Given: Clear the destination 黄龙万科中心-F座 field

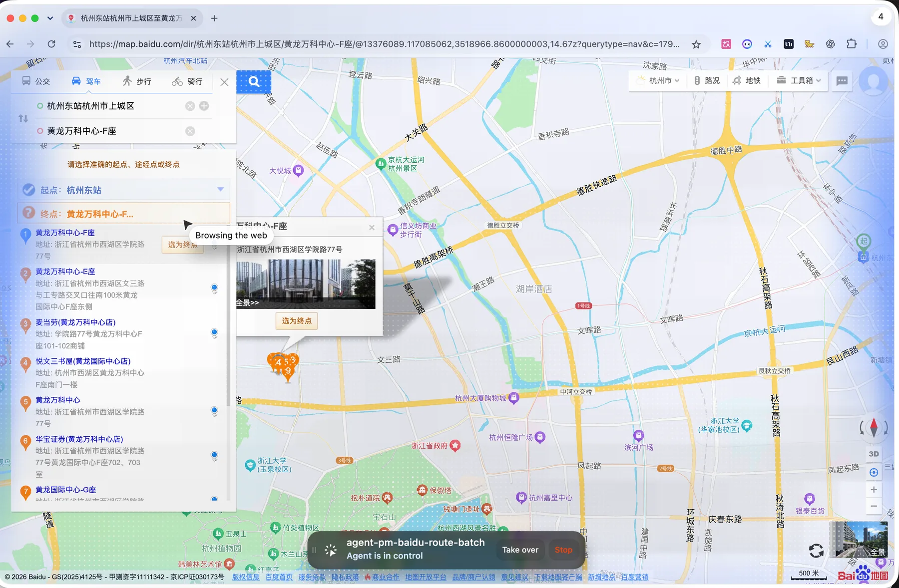Looking at the screenshot, I should coord(190,131).
